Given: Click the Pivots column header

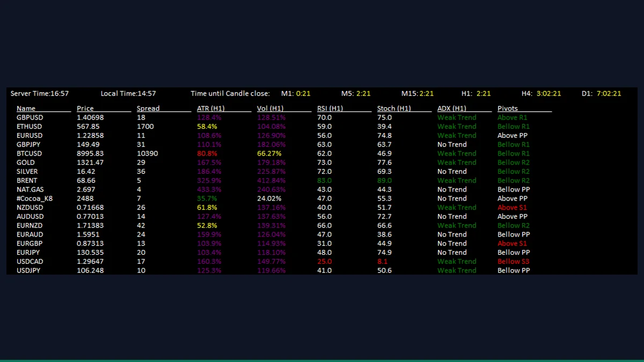Looking at the screenshot, I should pyautogui.click(x=508, y=108).
